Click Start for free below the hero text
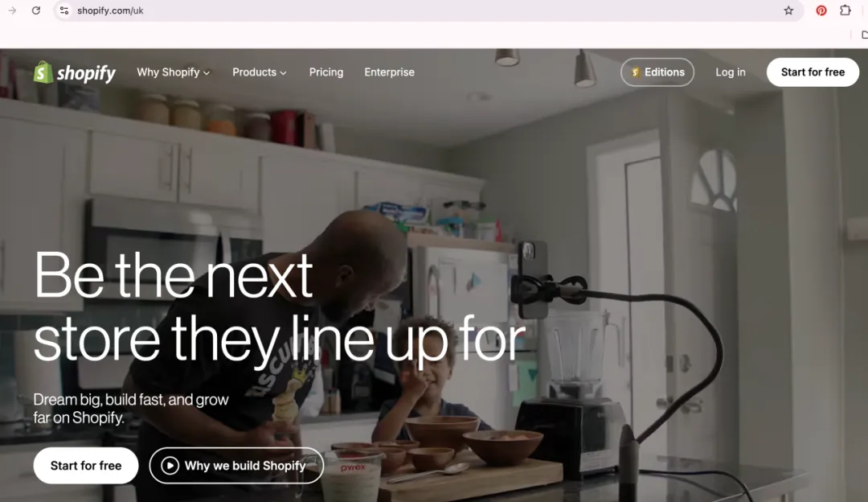Image resolution: width=868 pixels, height=502 pixels. [x=86, y=466]
